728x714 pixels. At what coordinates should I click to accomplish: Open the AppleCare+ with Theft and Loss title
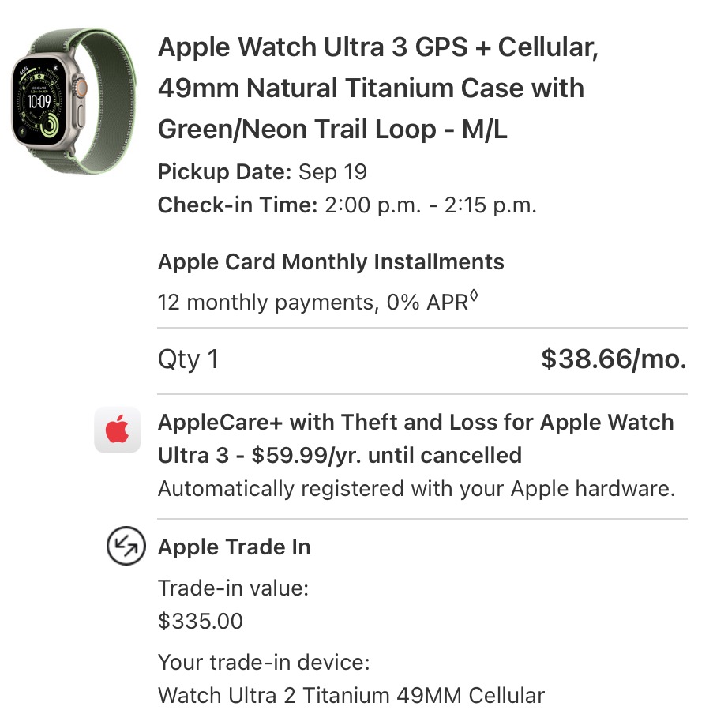(415, 438)
